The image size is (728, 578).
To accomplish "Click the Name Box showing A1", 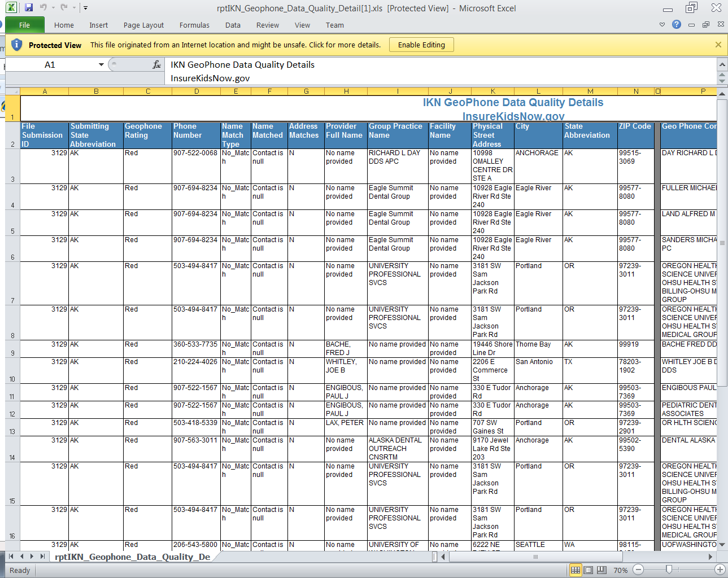I will pyautogui.click(x=50, y=65).
